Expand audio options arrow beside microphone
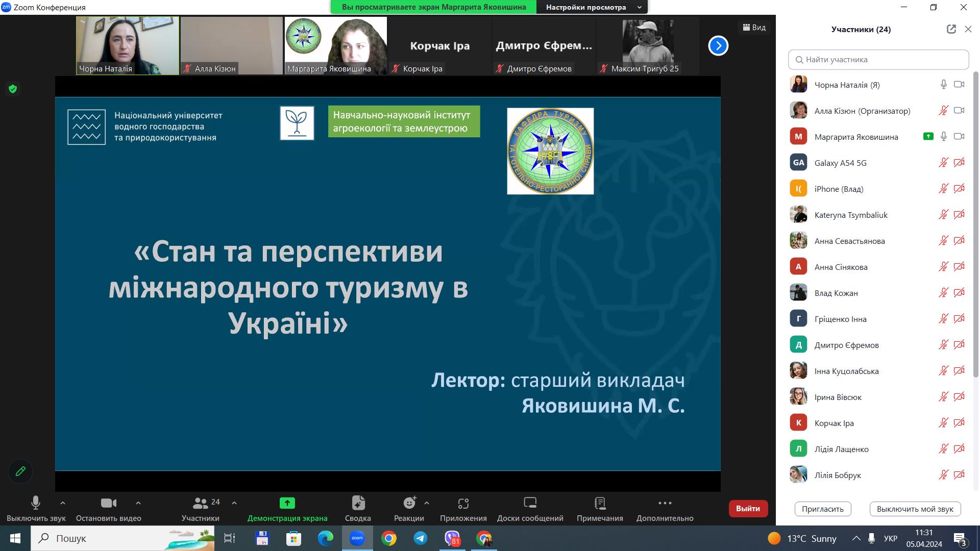This screenshot has height=551, width=980. [63, 503]
